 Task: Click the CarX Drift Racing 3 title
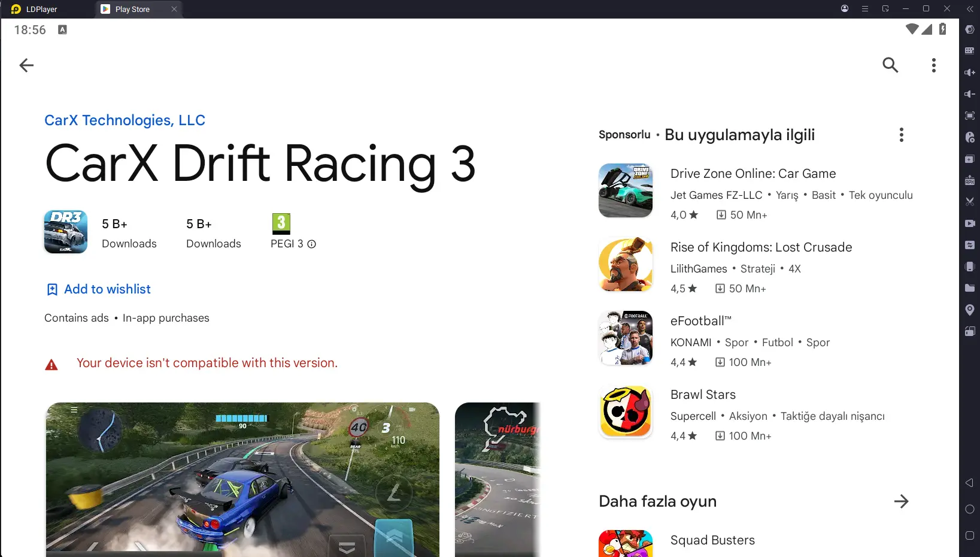pos(260,164)
